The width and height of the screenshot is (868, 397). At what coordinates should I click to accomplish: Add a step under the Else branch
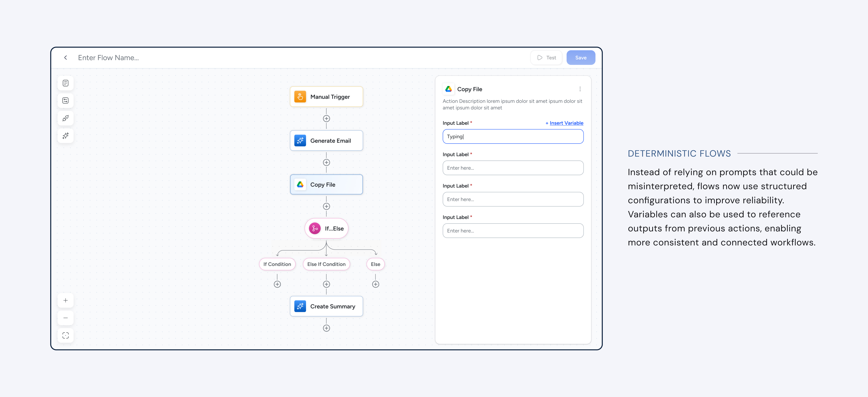pyautogui.click(x=375, y=284)
